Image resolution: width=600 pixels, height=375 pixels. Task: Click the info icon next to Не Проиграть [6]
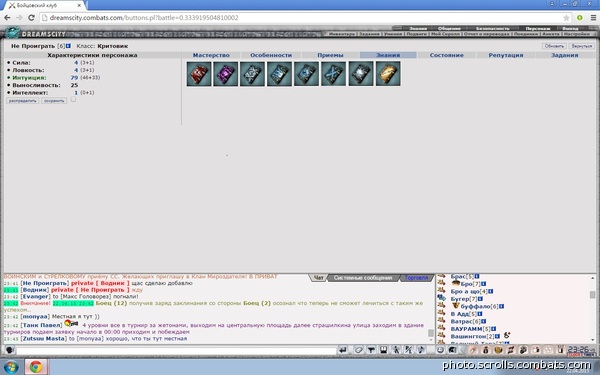click(68, 46)
